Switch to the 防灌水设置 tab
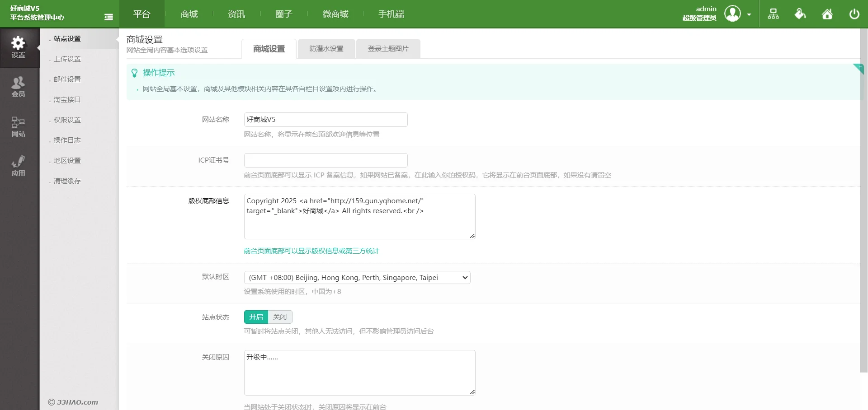The image size is (868, 410). (326, 49)
